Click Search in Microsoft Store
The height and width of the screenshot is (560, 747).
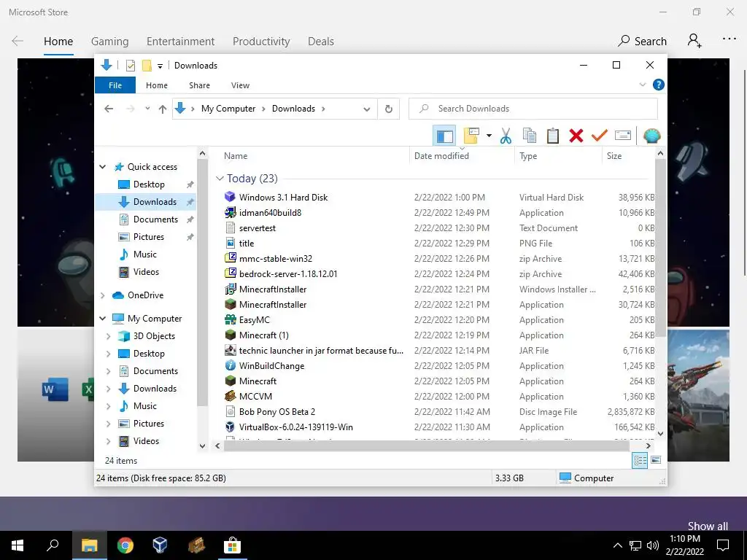642,41
